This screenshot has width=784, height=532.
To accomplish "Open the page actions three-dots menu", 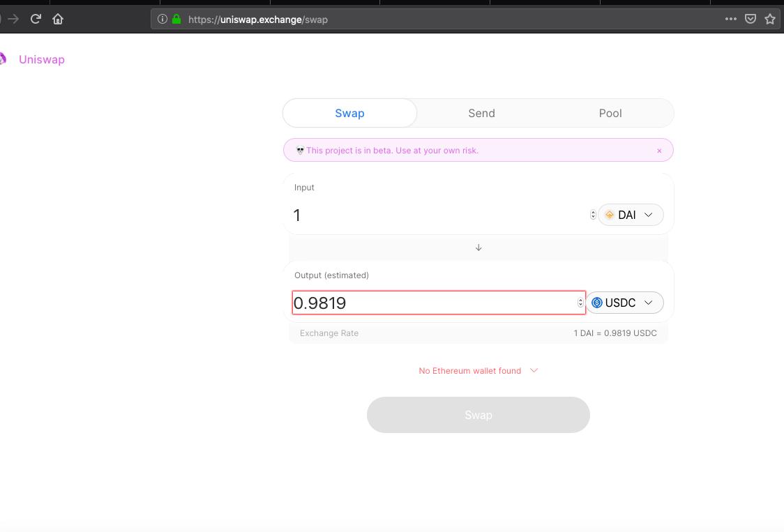I will coord(730,19).
